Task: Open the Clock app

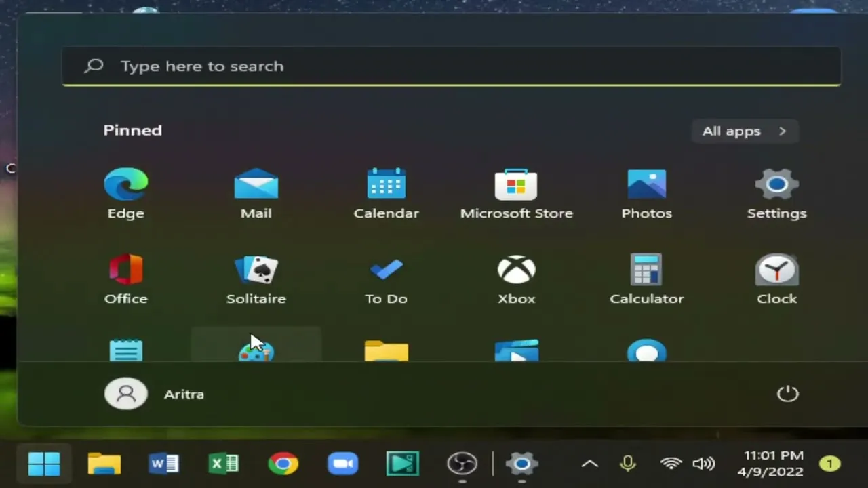Action: (777, 279)
